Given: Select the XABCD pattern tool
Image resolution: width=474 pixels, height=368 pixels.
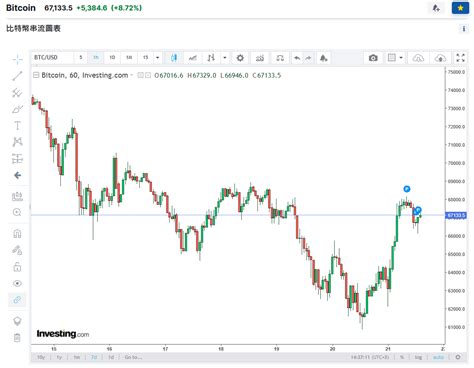Looking at the screenshot, I should tap(17, 142).
